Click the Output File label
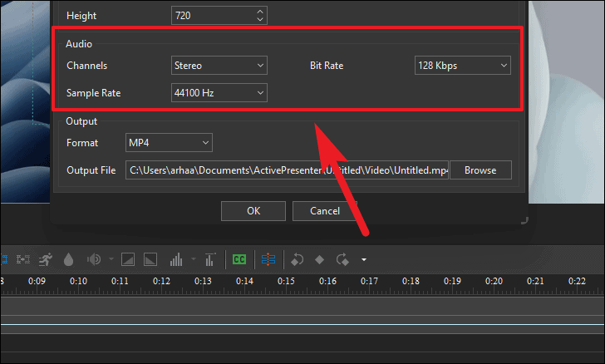605x364 pixels. click(91, 170)
